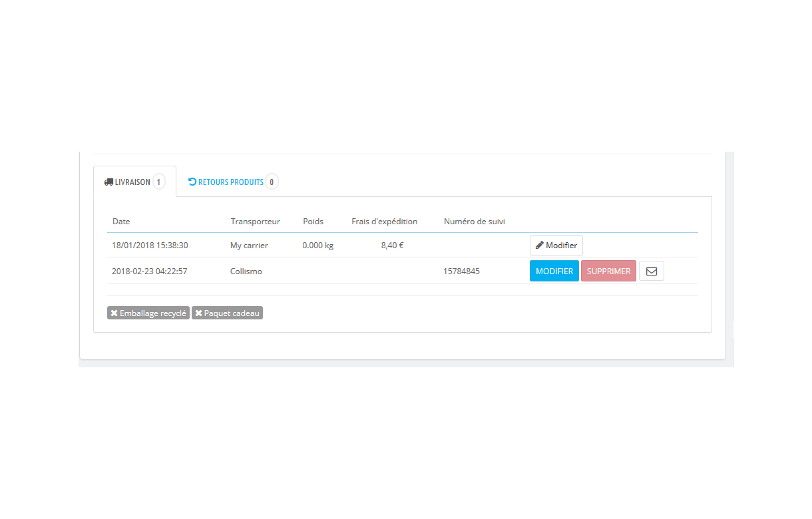This screenshot has width=812, height=519.
Task: Click the badge showing 1 on the Livraison tab
Action: pos(158,181)
